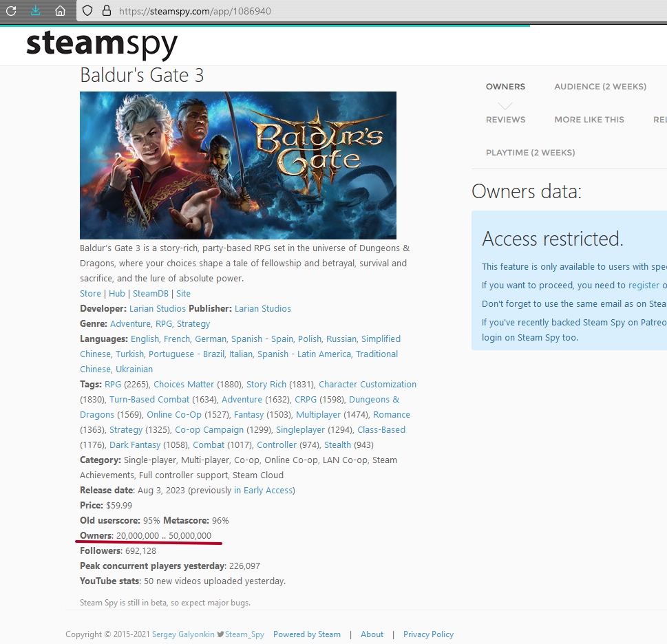Open the RPG genre link

click(x=164, y=324)
